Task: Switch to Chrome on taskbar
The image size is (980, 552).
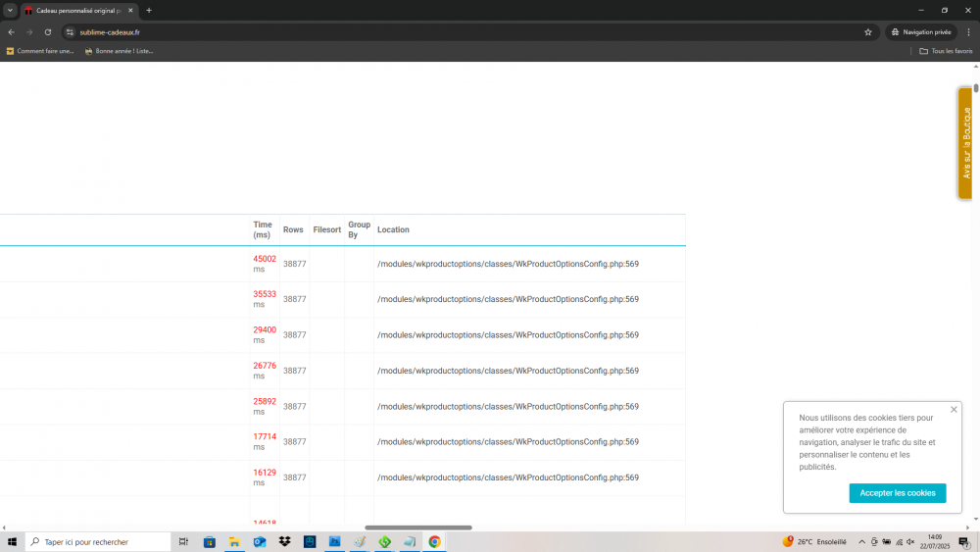Action: coord(434,542)
